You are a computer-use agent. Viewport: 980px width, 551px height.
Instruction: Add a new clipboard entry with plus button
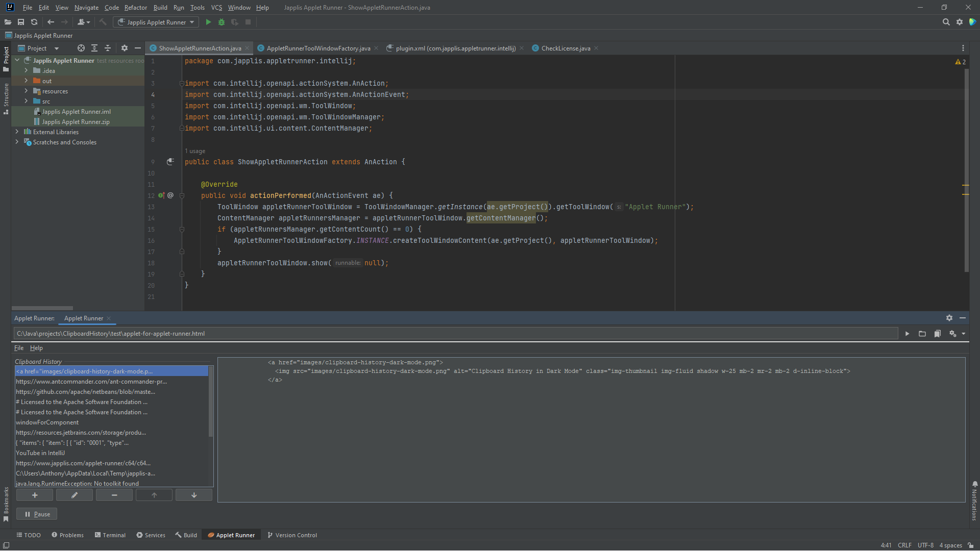(x=35, y=495)
